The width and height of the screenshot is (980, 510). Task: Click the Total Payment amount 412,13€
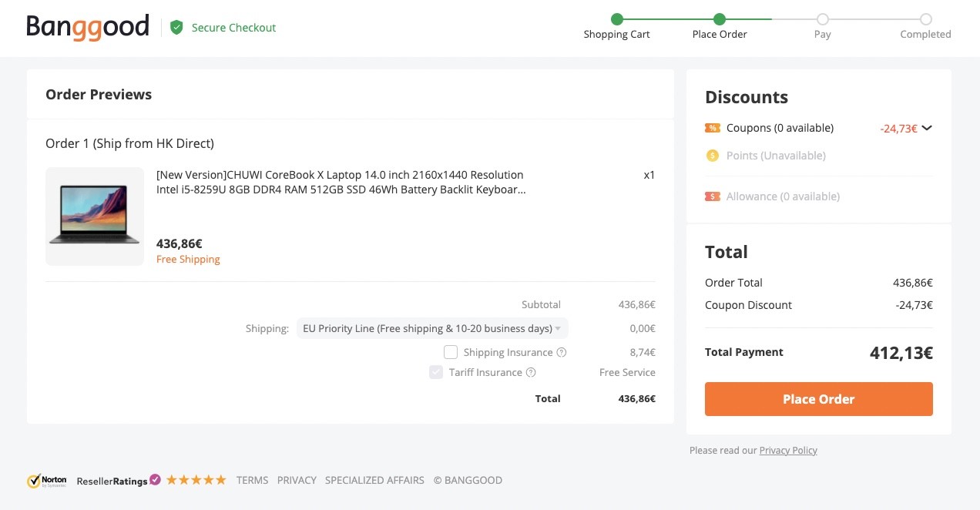(901, 353)
